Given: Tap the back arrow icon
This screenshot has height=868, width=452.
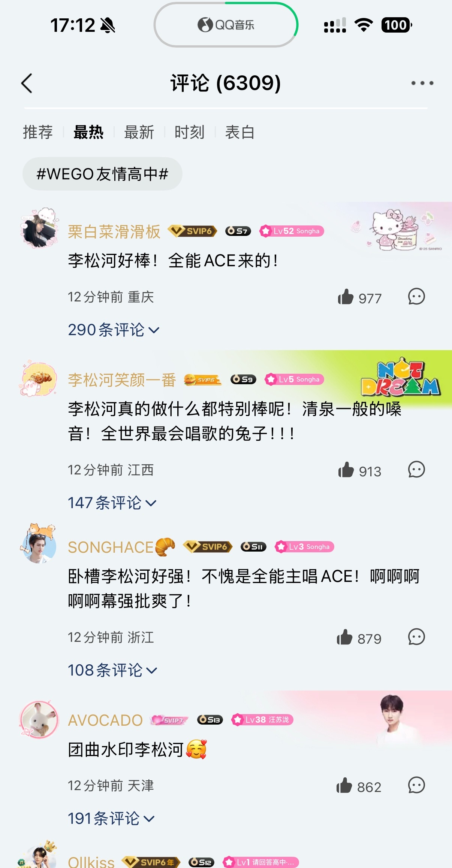Looking at the screenshot, I should [x=27, y=83].
